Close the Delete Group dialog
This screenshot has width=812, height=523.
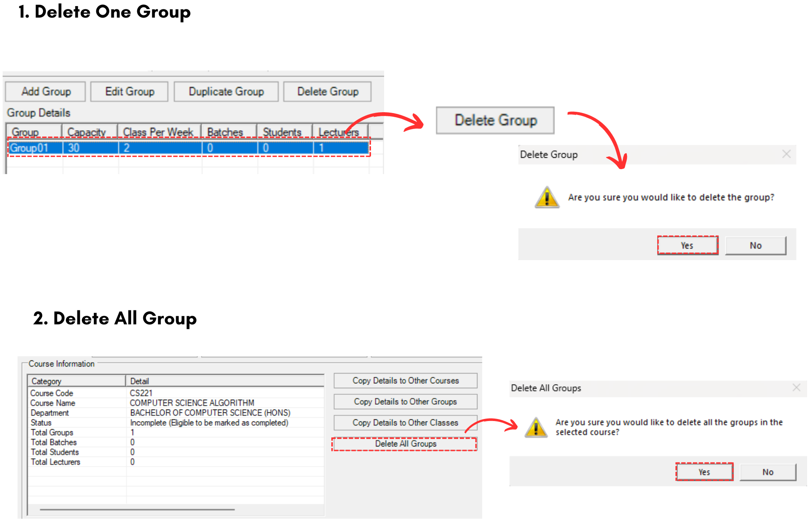[x=786, y=154]
